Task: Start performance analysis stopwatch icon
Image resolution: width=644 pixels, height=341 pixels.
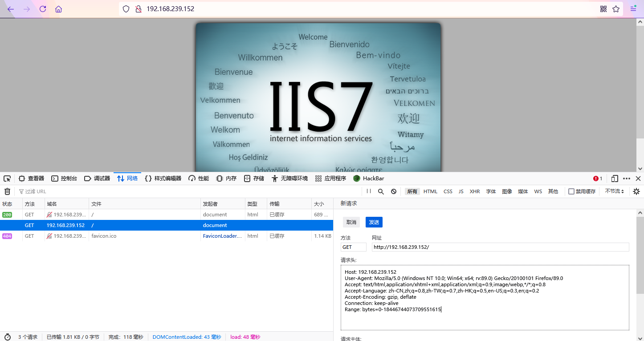Action: click(8, 337)
